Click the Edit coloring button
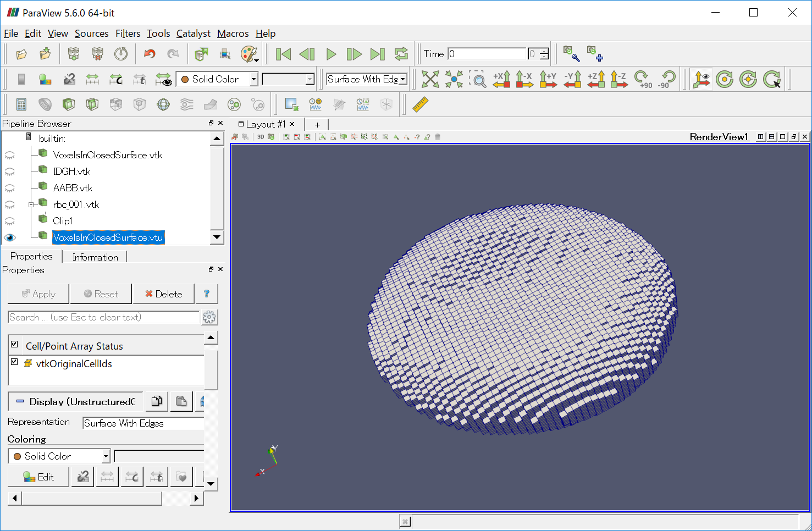 tap(38, 477)
